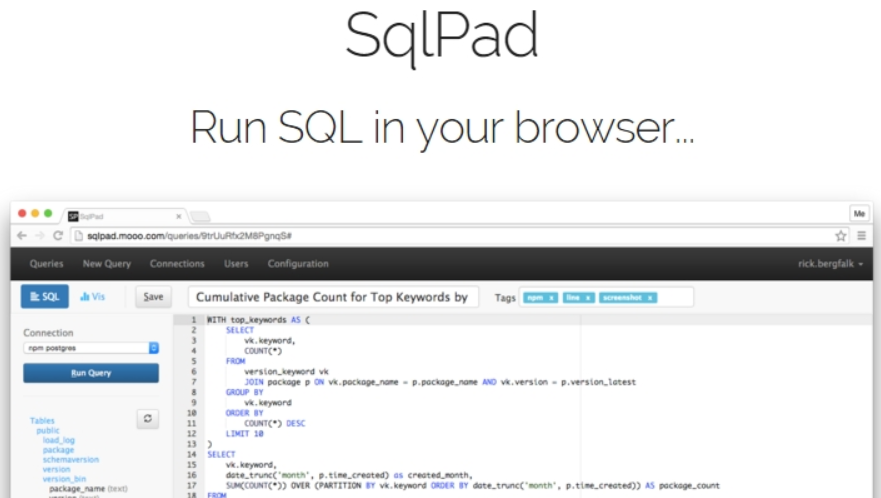Remove the screenshot tag
The image size is (881, 498).
[x=650, y=298]
